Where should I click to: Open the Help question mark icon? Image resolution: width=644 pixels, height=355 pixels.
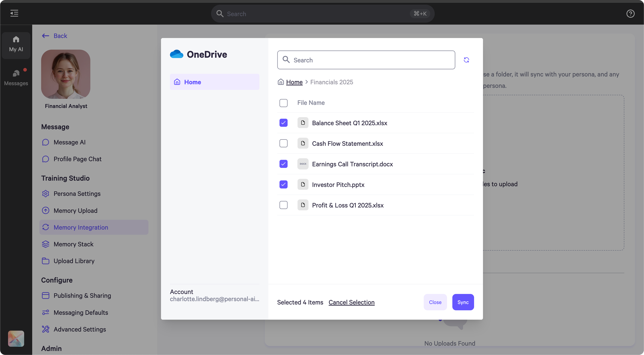click(x=630, y=14)
